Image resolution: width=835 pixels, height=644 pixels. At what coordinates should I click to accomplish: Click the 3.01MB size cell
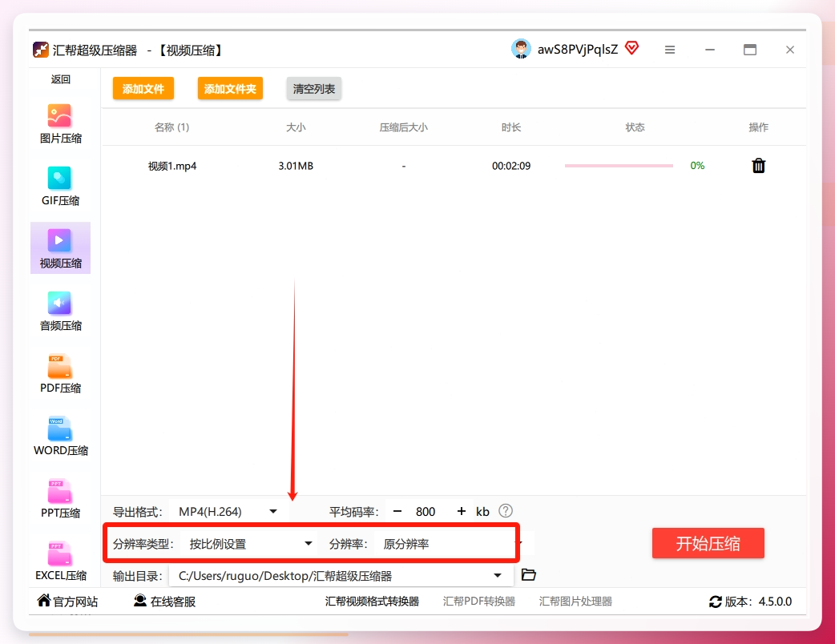[296, 166]
